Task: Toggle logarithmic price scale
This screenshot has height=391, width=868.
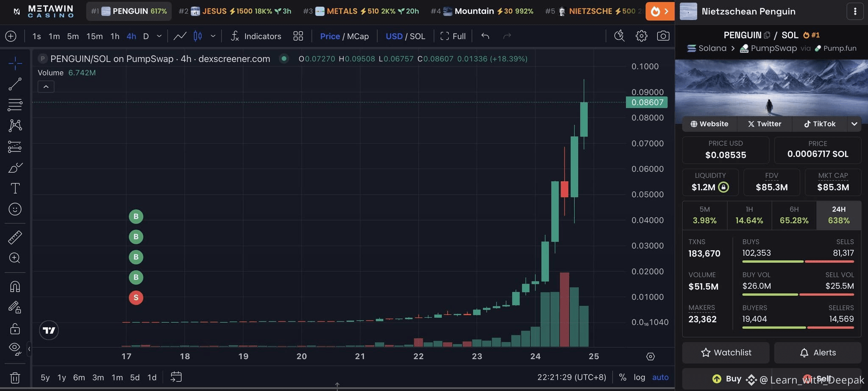Action: 640,377
